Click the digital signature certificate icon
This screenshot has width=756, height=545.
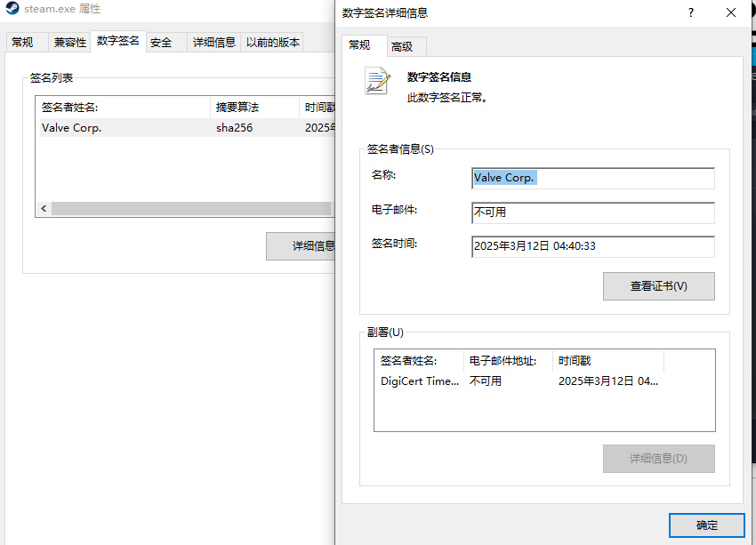pyautogui.click(x=377, y=81)
